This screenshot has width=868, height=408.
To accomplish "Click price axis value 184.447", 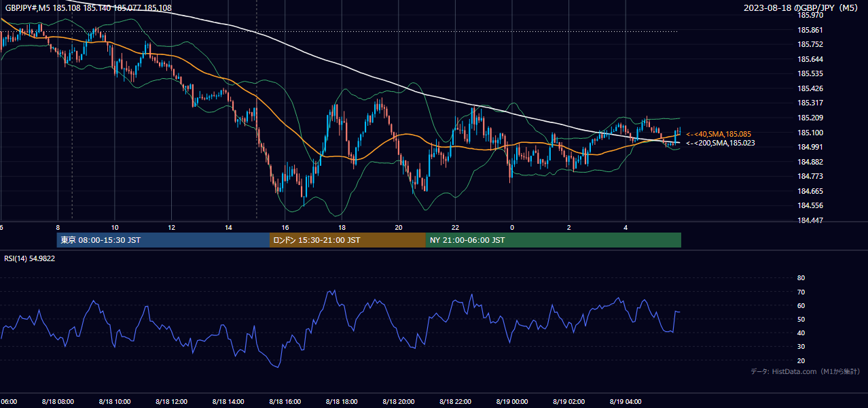I will coord(810,220).
